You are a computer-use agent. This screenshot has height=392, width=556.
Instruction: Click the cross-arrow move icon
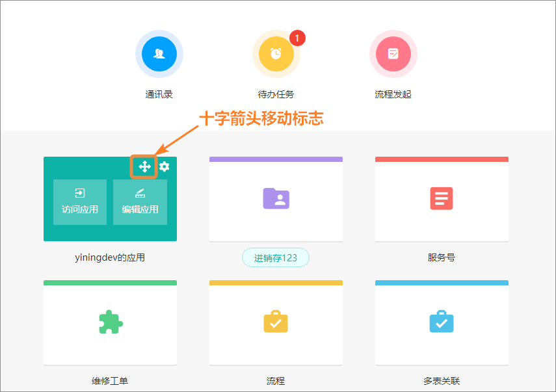tap(144, 166)
